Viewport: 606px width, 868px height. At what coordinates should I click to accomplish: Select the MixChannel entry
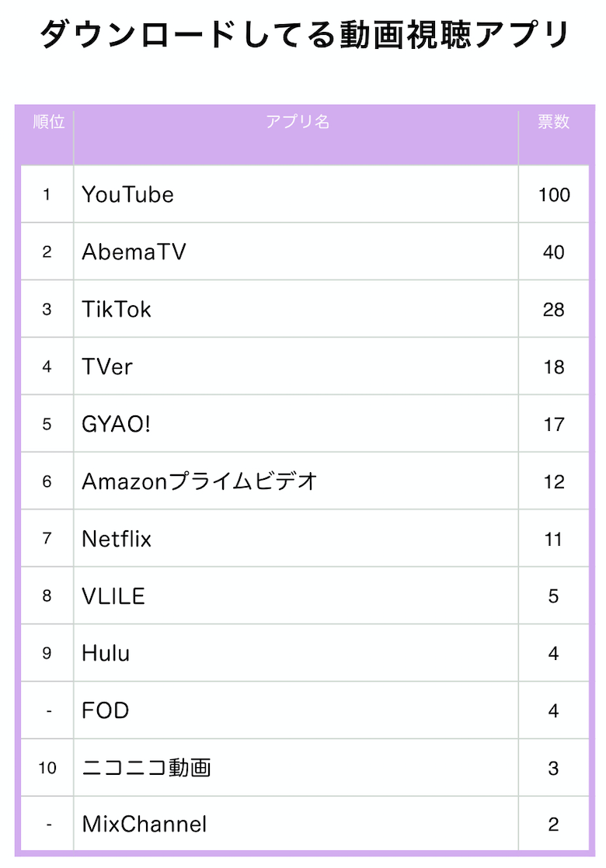pos(144,825)
